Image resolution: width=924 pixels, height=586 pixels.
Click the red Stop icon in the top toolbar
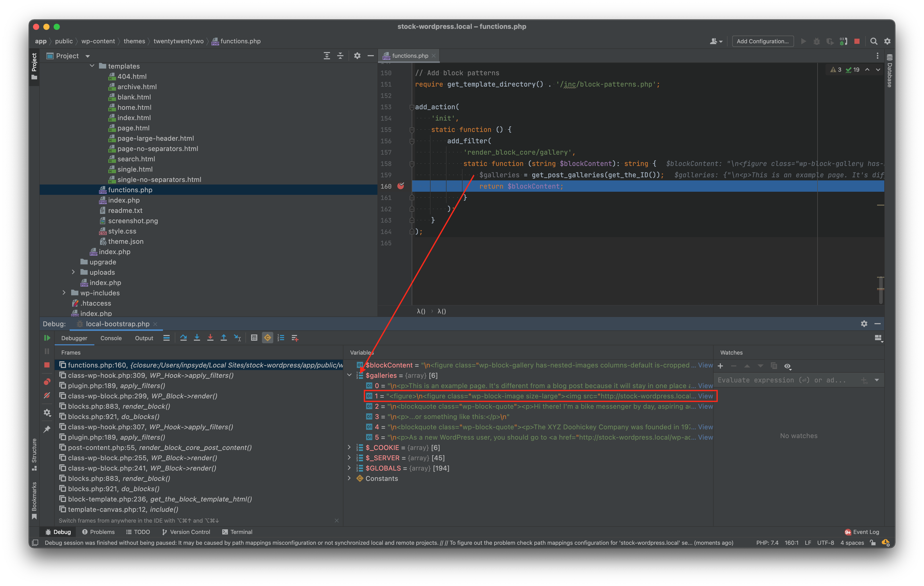click(857, 41)
